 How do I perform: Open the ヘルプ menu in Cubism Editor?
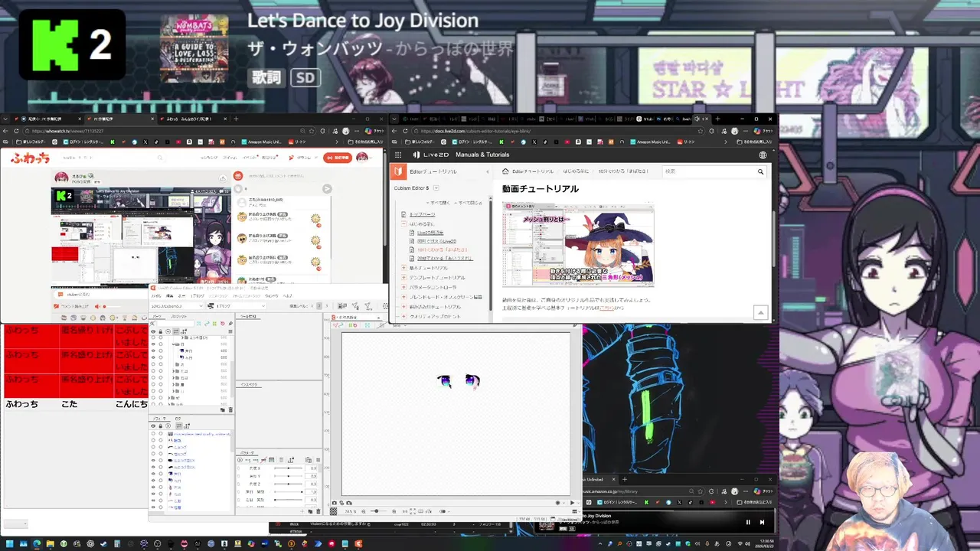[x=287, y=296]
